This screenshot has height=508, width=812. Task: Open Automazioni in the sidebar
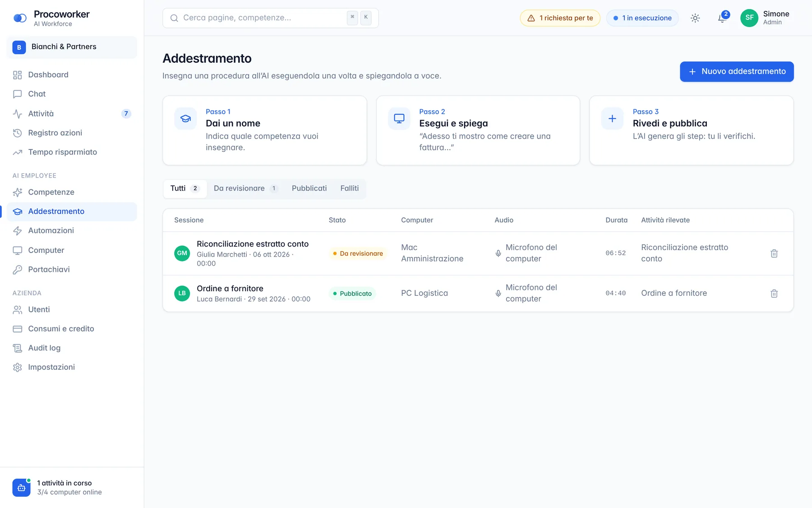72,231
